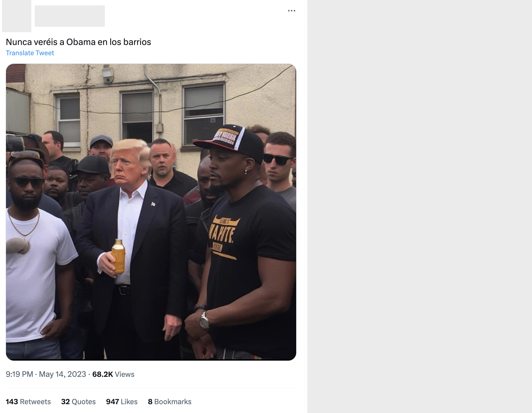Click the orange bottle in the photo

click(x=118, y=256)
